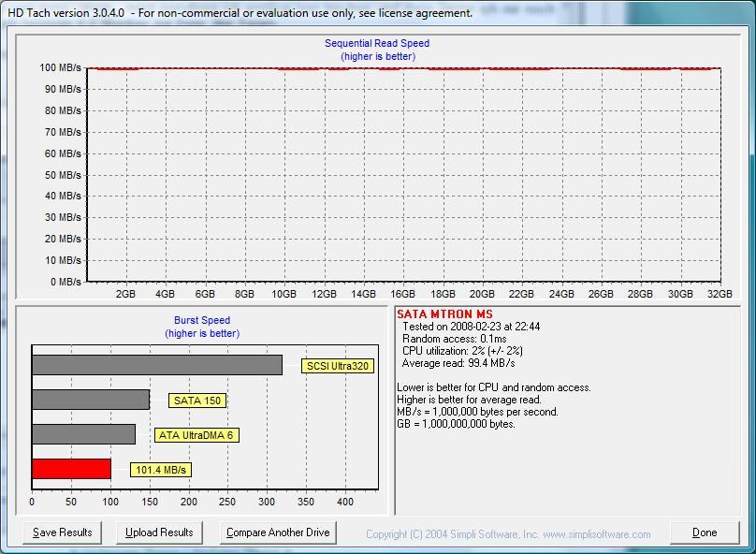The width and height of the screenshot is (756, 554).
Task: Click the 2GB x-axis label
Action: [125, 294]
